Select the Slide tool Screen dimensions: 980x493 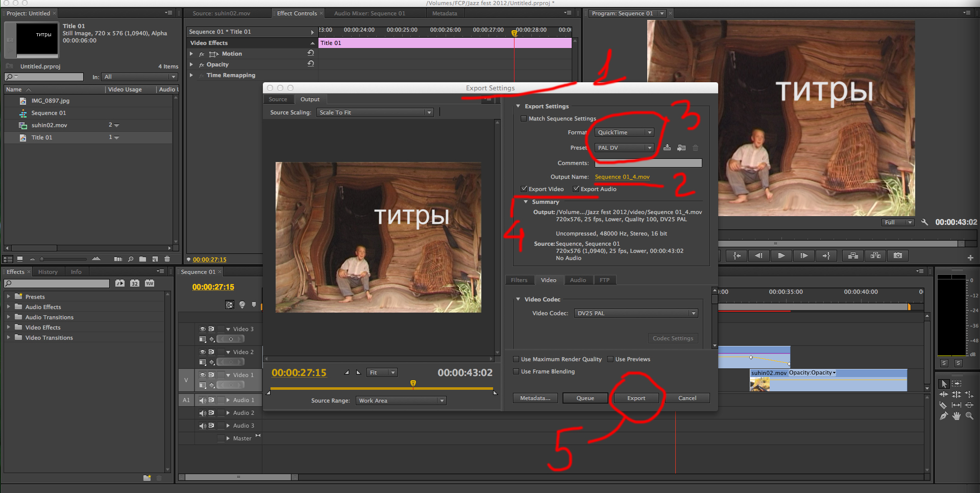point(969,405)
